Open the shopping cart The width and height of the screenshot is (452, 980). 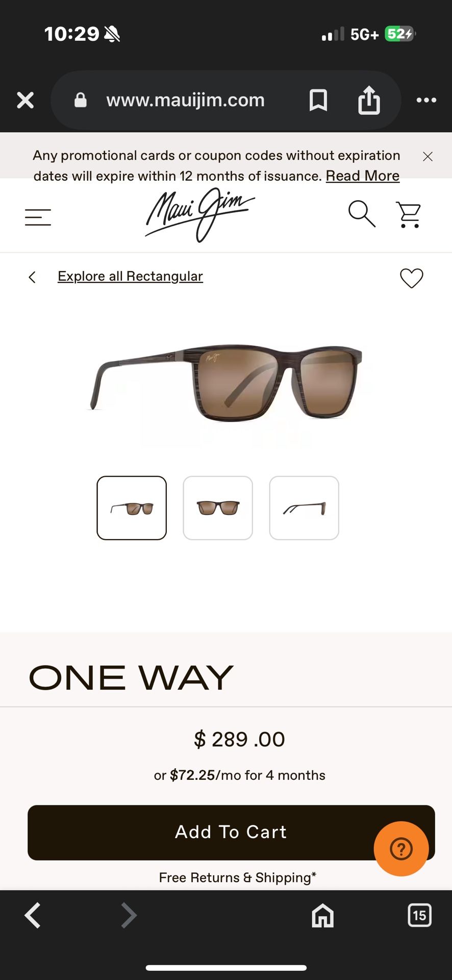409,215
